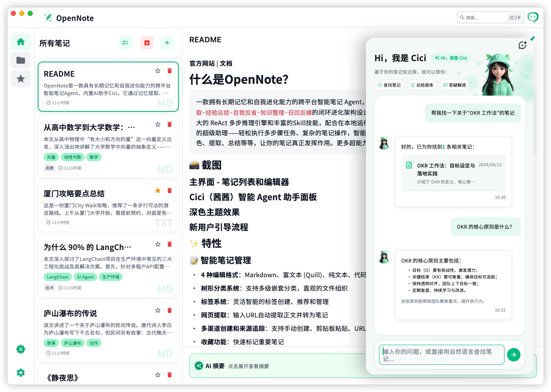The height and width of the screenshot is (392, 551).
Task: Delete the 从高中数学到大学数学 note
Action: pyautogui.click(x=170, y=124)
